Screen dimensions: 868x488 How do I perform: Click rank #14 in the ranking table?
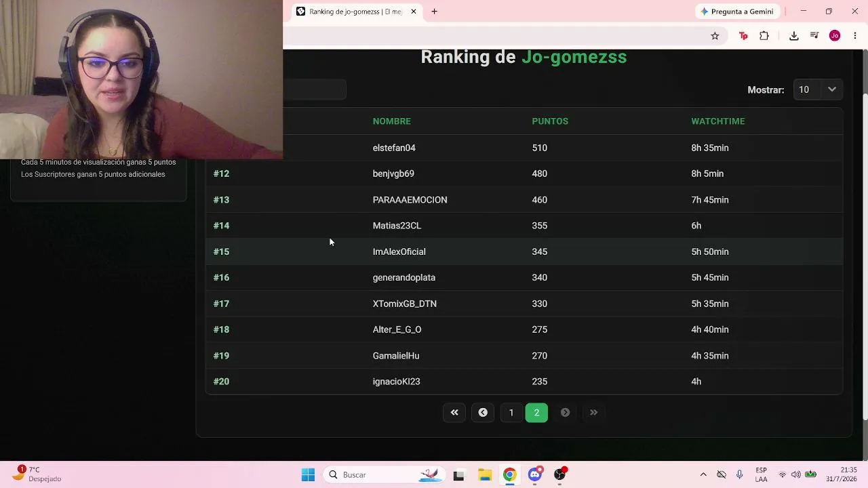pos(221,226)
